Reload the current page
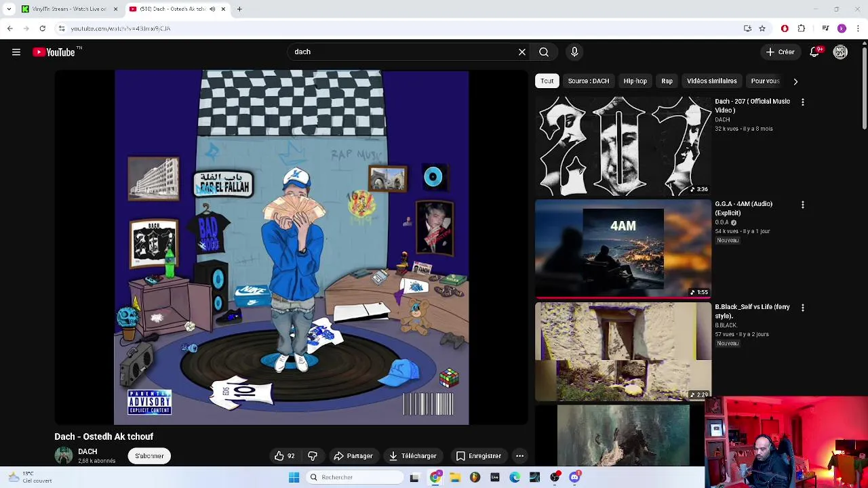The height and width of the screenshot is (488, 868). pos(42,28)
